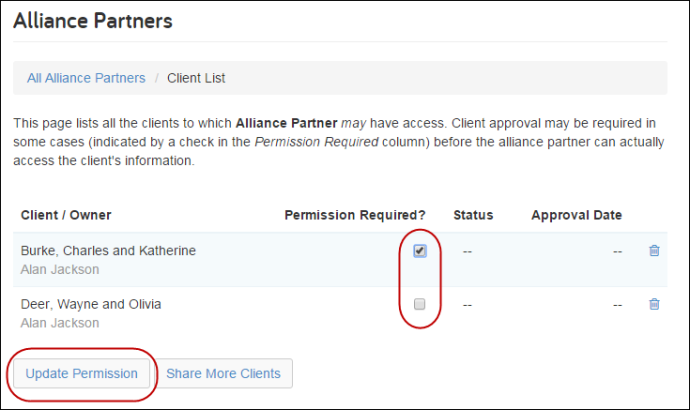This screenshot has width=690, height=410.
Task: Click the Status column header
Action: [473, 215]
